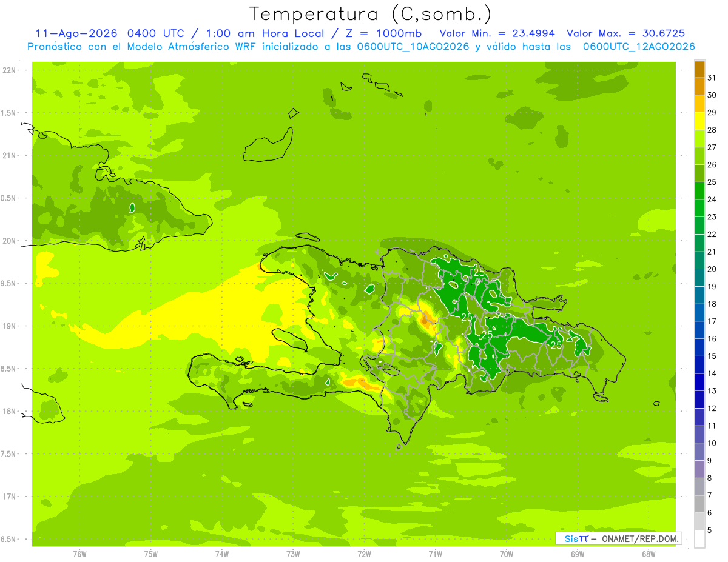Click the "22N" latitude label
728x562 pixels.
10,70
